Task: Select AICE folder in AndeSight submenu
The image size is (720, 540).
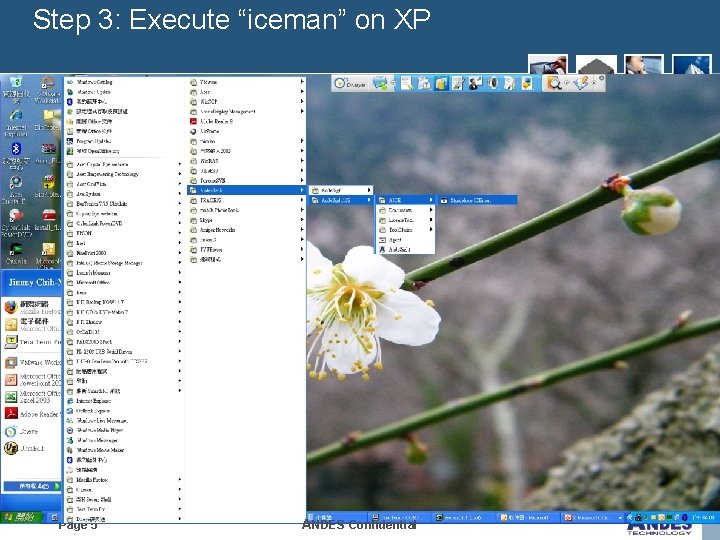Action: 405,200
